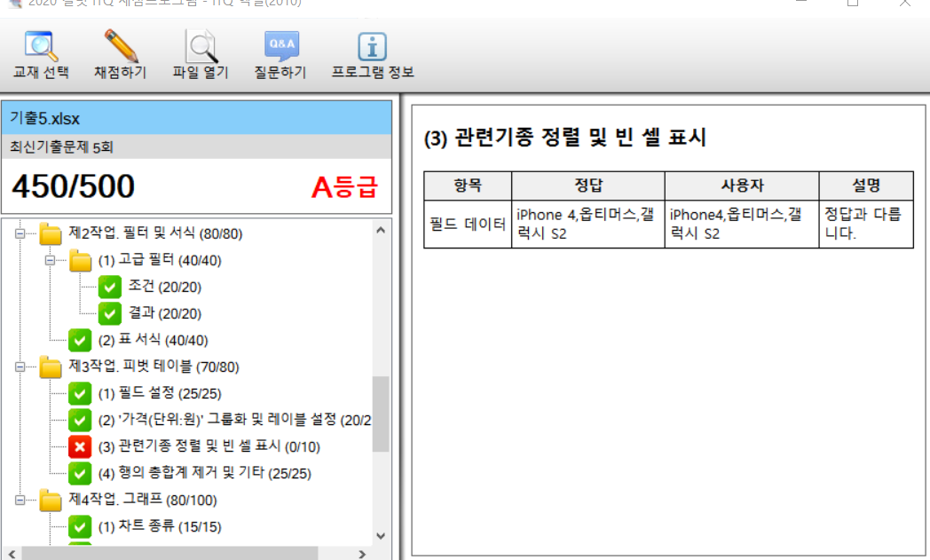The height and width of the screenshot is (560, 930).
Task: Click the red X icon for 관련기종 정렬
Action: [81, 446]
